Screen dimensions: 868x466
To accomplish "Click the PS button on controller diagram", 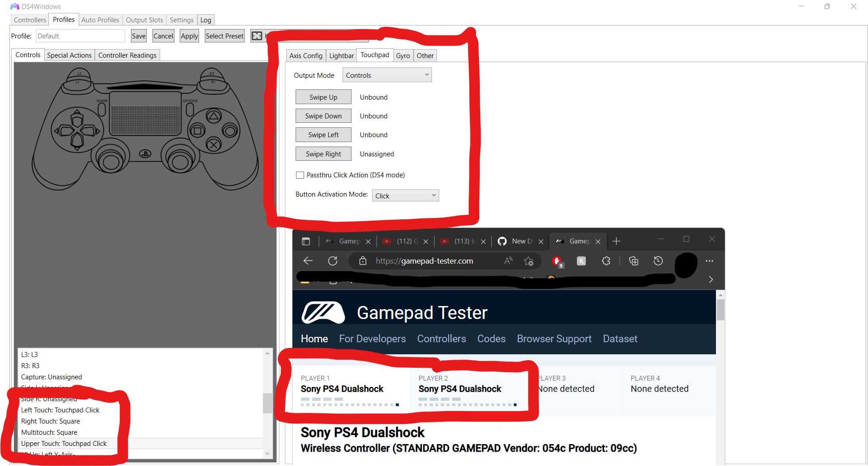I will (x=145, y=154).
